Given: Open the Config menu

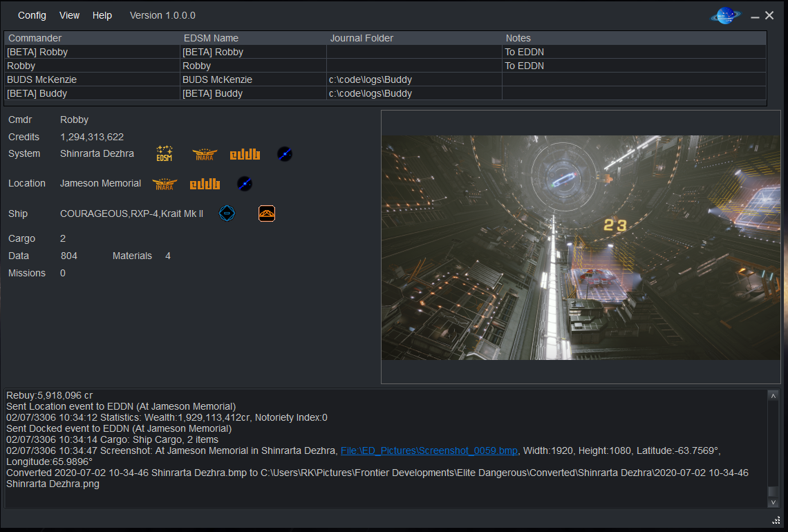Looking at the screenshot, I should coord(32,16).
